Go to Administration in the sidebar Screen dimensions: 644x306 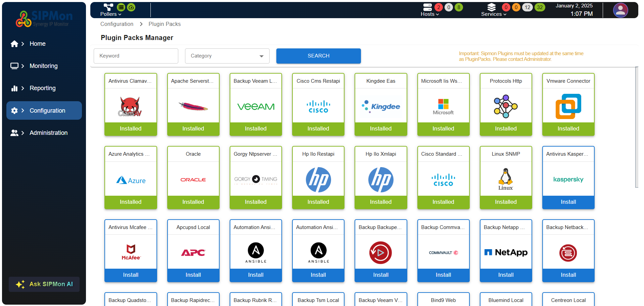(48, 133)
